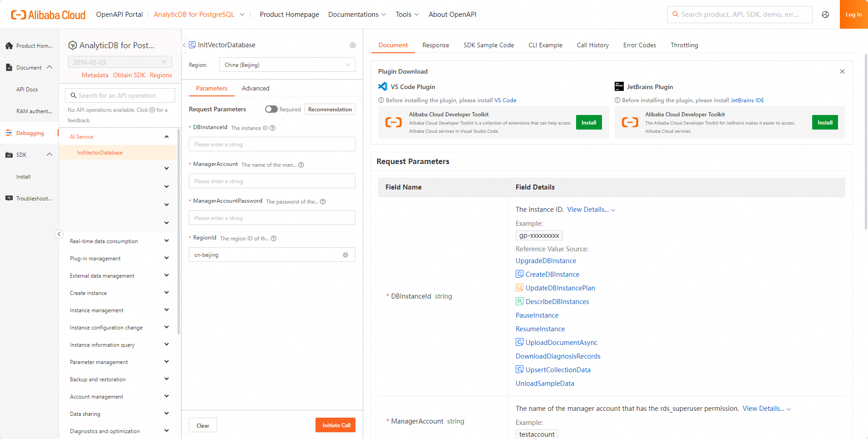Click the JetBrains plugin icon
This screenshot has width=868, height=439.
coord(618,86)
